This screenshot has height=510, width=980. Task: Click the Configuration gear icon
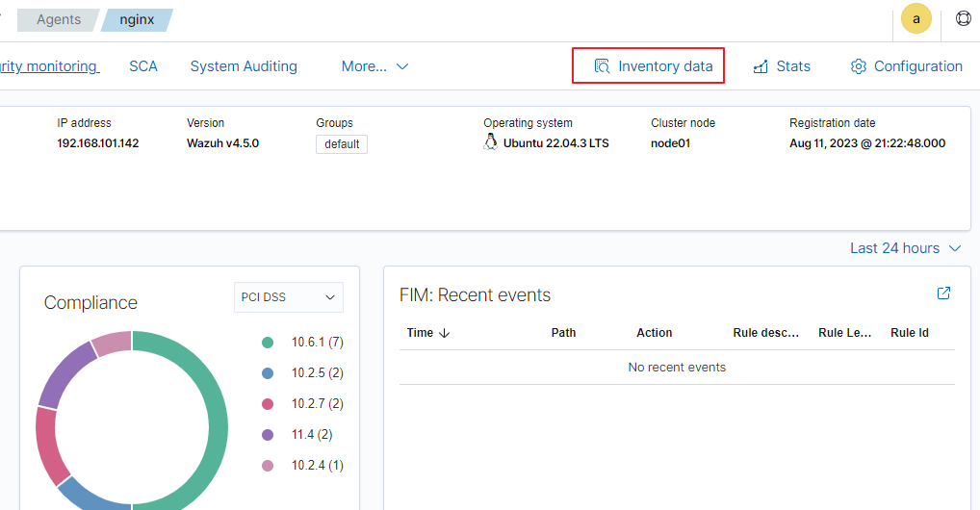tap(859, 66)
